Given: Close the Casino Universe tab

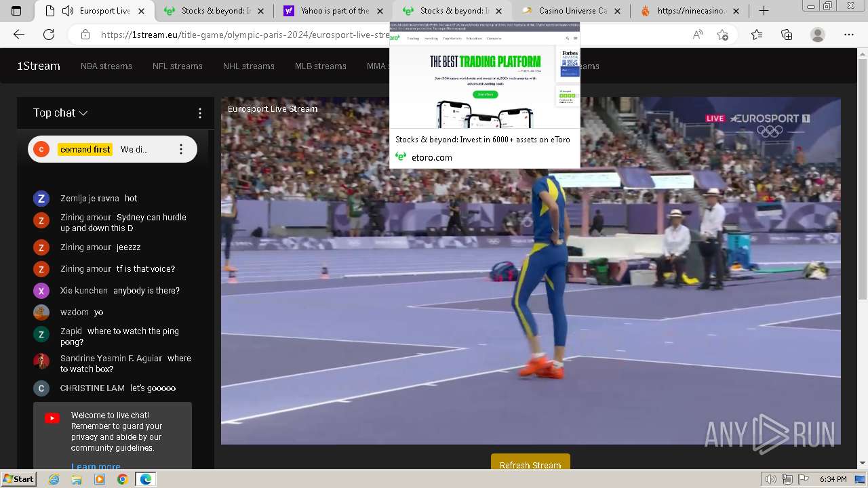Looking at the screenshot, I should pos(617,11).
